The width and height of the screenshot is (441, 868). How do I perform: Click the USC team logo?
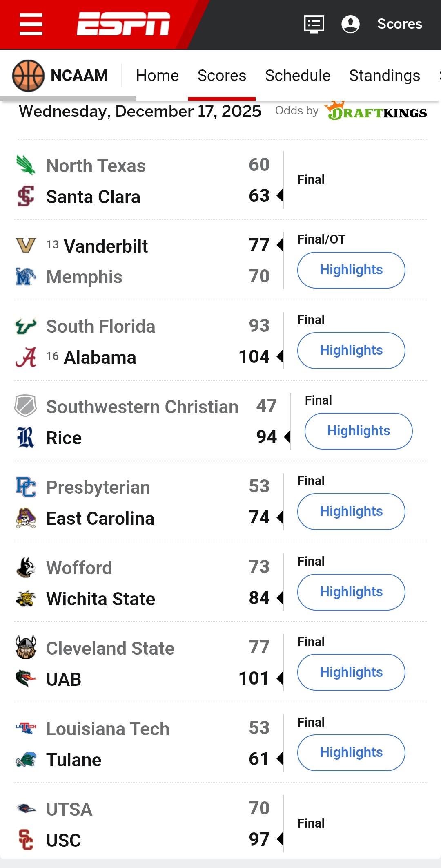click(x=26, y=840)
